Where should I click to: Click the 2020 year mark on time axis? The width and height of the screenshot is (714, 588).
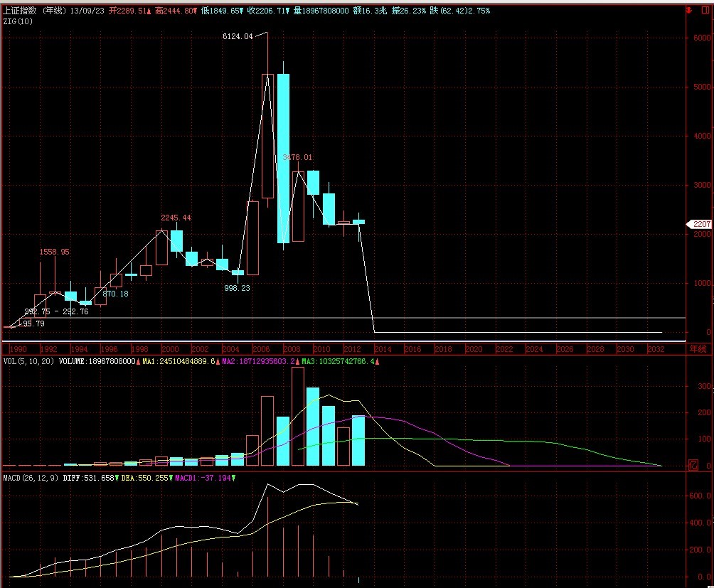[473, 349]
